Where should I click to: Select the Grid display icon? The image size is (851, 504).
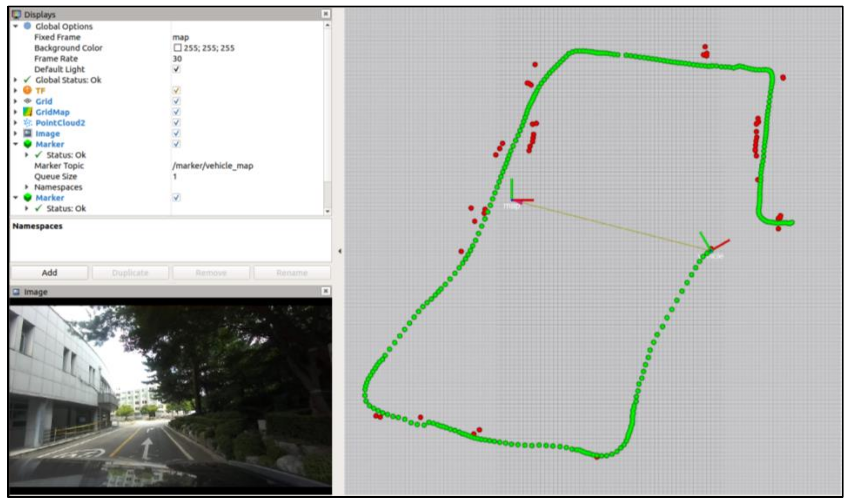point(28,101)
